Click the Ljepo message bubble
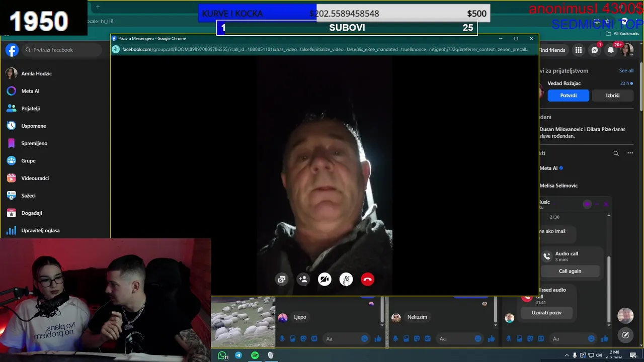644x362 pixels. [300, 317]
